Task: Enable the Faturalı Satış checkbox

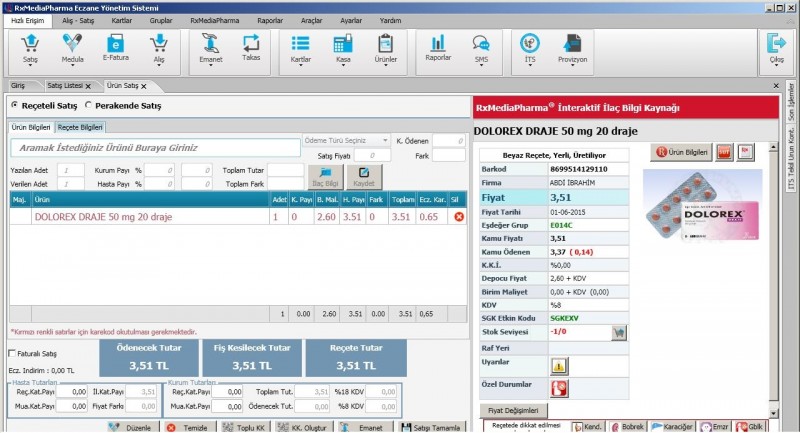Action: (x=12, y=353)
